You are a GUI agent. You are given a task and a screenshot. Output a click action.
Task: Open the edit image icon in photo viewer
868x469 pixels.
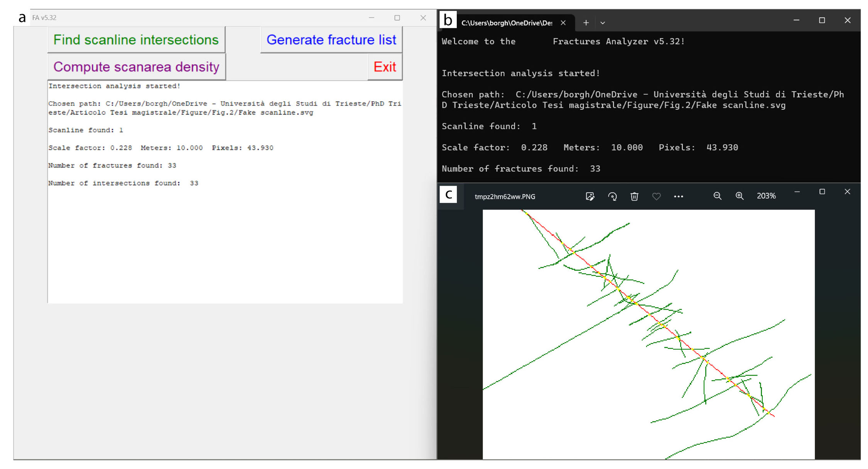(590, 196)
